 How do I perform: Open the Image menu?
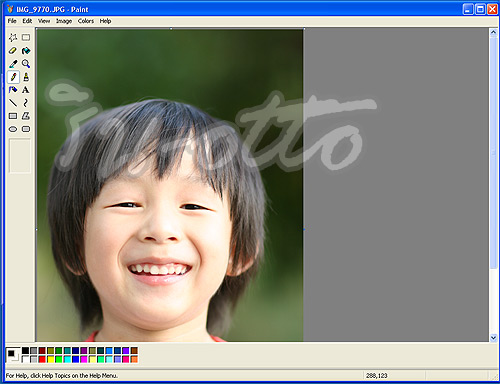point(64,21)
